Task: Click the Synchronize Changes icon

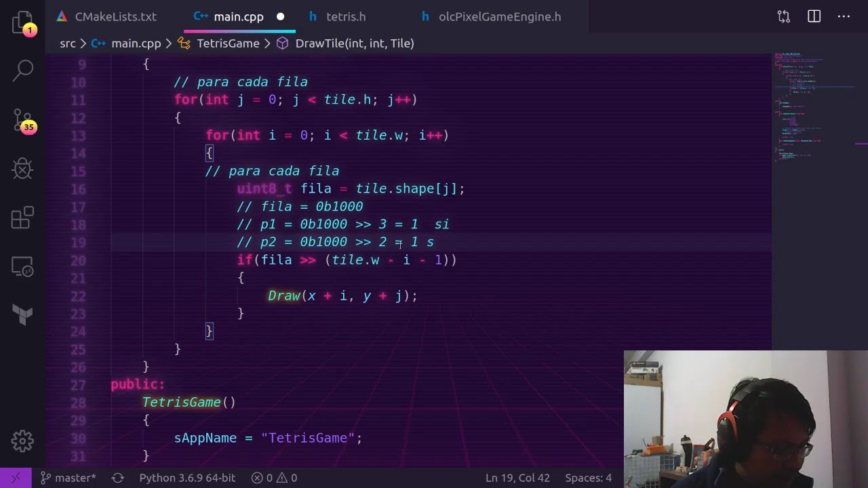Action: coord(117,478)
